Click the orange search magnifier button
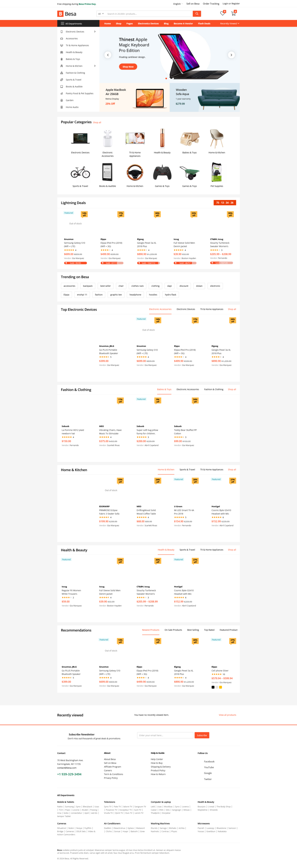Viewport: 297px width, 868px height. point(197,14)
